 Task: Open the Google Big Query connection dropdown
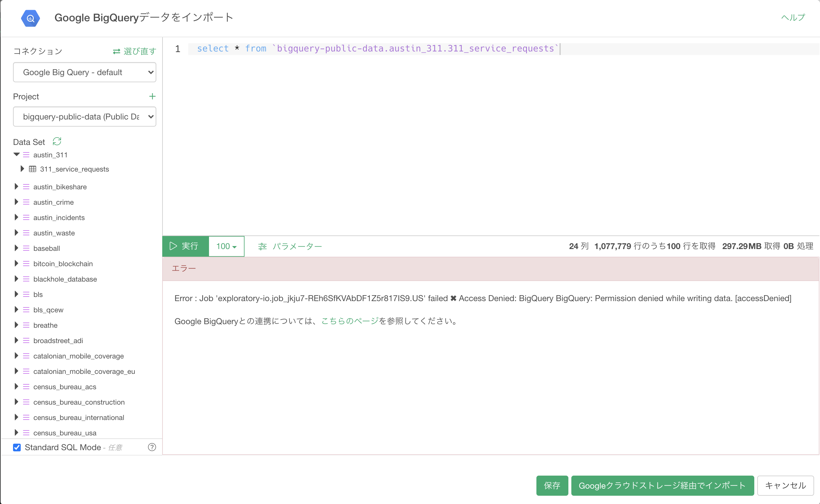84,72
